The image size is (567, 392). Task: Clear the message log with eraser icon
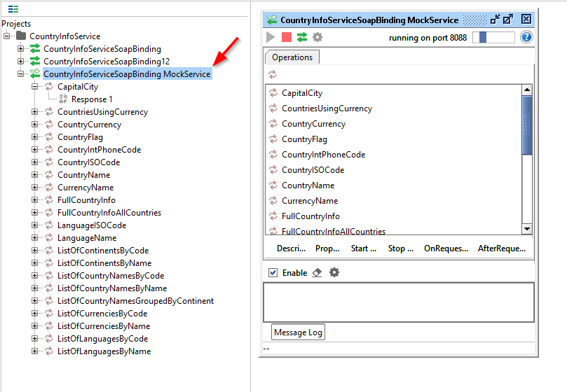pyautogui.click(x=317, y=272)
